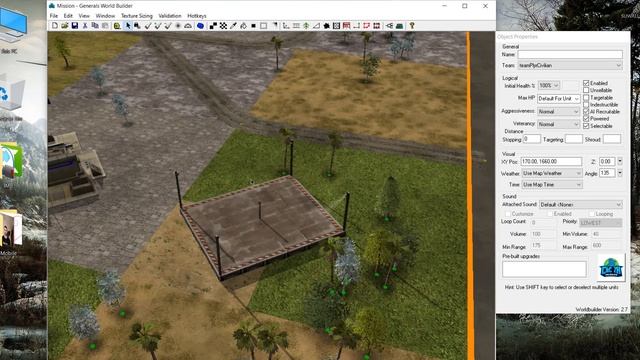Expand the Time dropdown
This screenshot has width=640, height=360.
[x=552, y=185]
